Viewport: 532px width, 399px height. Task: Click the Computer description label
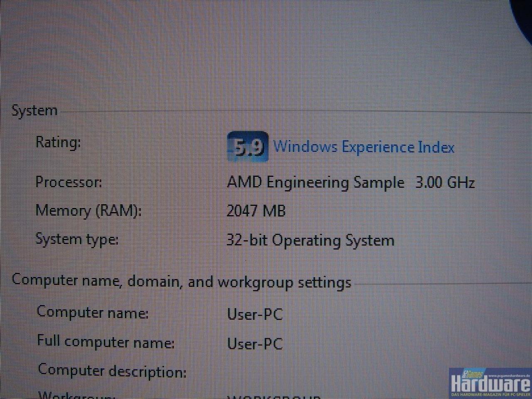[x=112, y=370]
